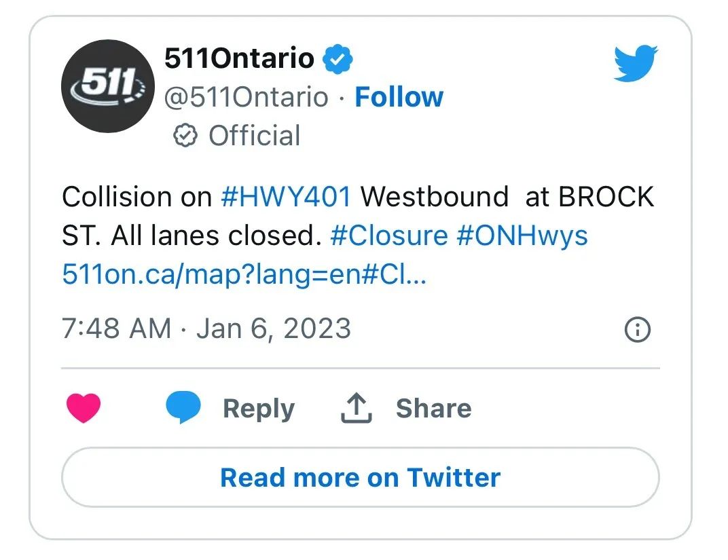Click the Official label text
Screen dimensions: 728x560
(255, 136)
